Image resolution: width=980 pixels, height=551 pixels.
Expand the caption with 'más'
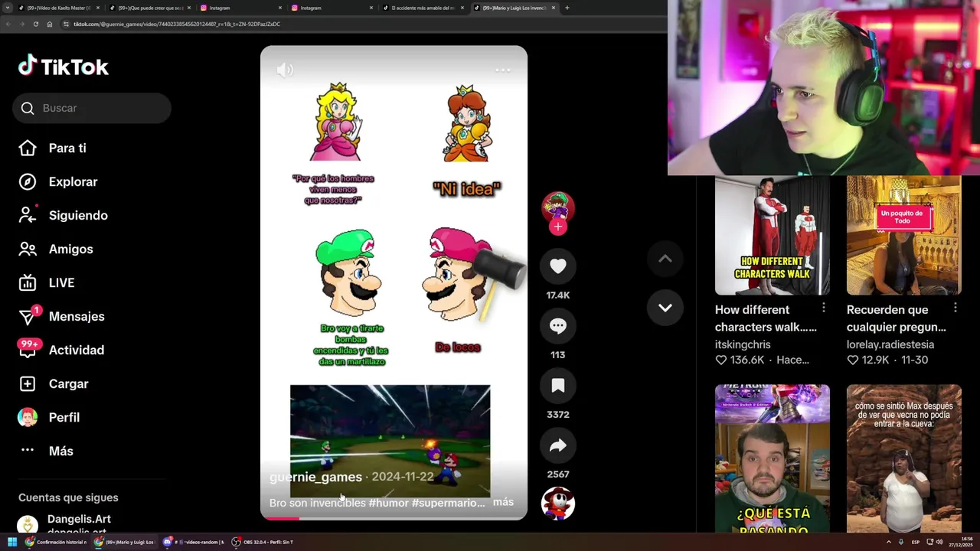tap(503, 502)
